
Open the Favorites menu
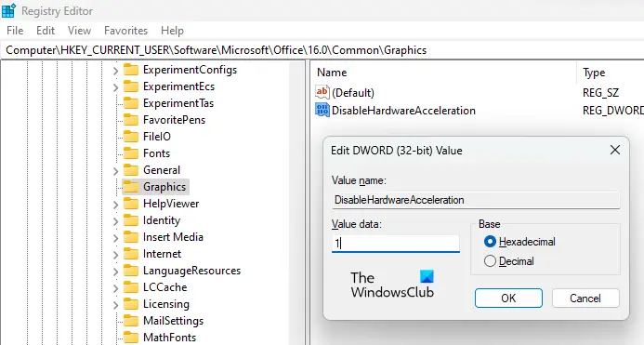[125, 31]
